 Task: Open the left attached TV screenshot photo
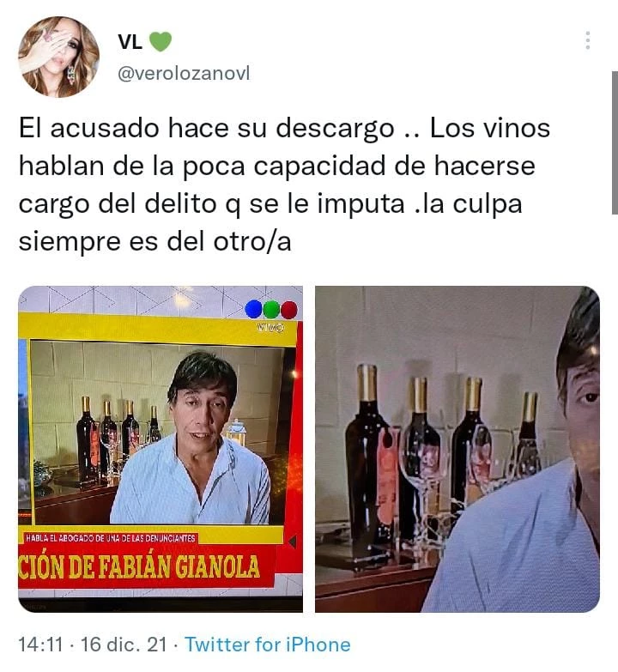point(161,449)
